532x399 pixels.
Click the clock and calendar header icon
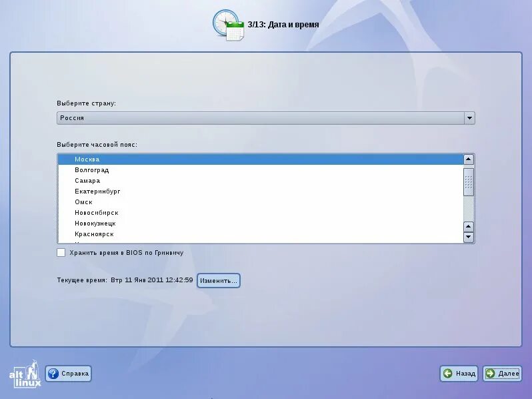[229, 25]
